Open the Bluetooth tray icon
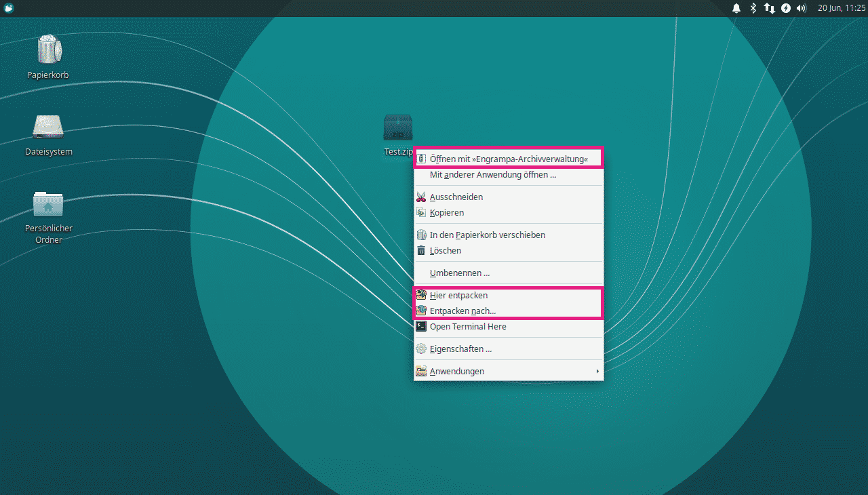The height and width of the screenshot is (495, 868). pyautogui.click(x=753, y=8)
